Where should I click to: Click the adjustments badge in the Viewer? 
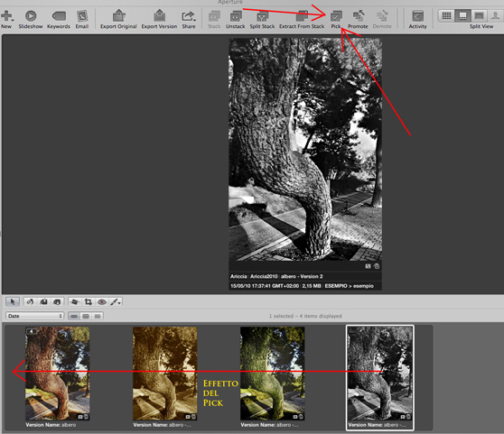(x=368, y=266)
